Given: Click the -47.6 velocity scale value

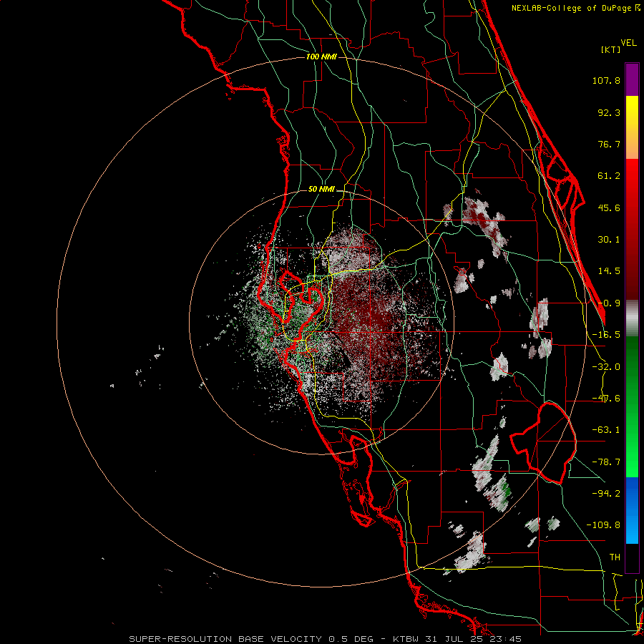Looking at the screenshot, I should (x=606, y=399).
